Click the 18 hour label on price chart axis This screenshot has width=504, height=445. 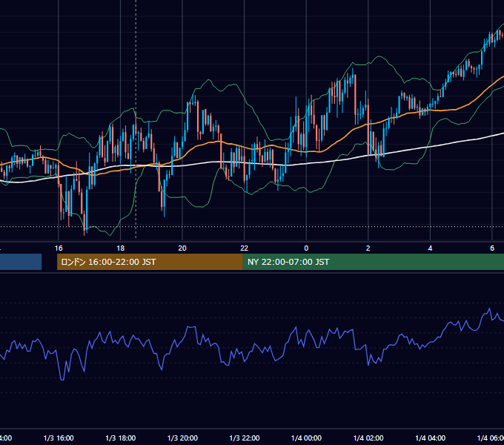[x=121, y=248]
